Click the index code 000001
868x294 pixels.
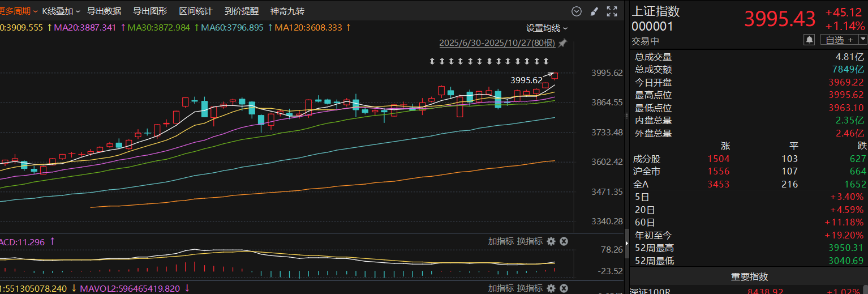652,26
